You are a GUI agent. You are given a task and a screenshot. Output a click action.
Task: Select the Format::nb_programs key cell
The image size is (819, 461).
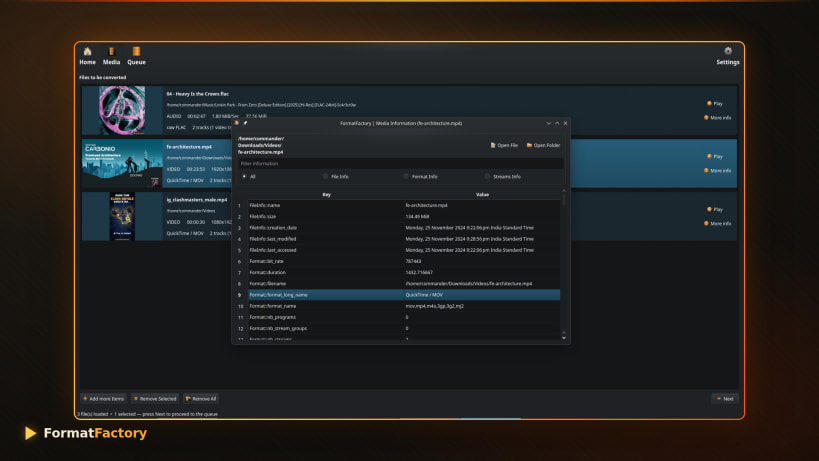click(326, 317)
